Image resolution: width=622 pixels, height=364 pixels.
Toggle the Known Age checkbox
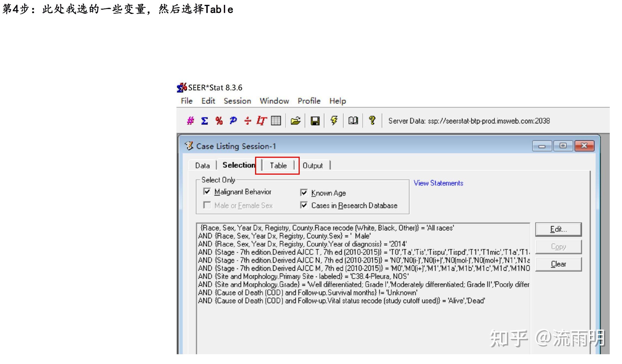[x=304, y=193]
